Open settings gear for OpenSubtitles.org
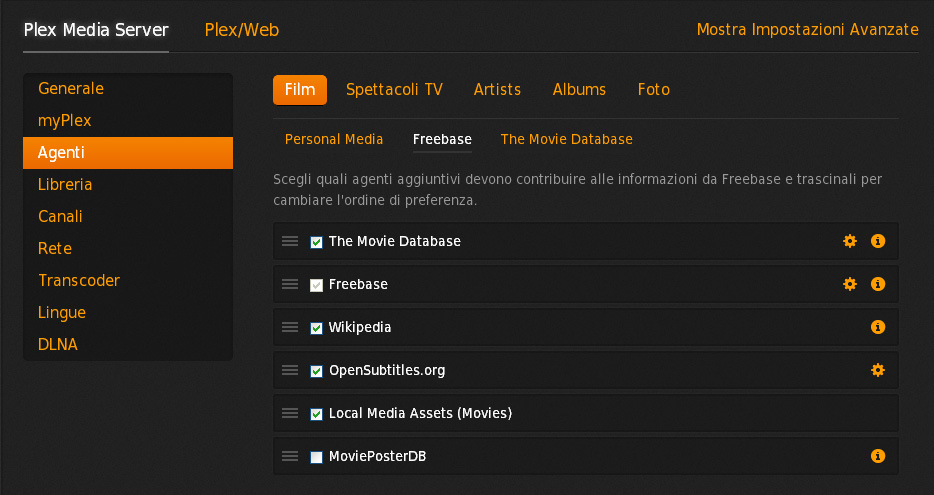This screenshot has width=934, height=495. (x=878, y=370)
